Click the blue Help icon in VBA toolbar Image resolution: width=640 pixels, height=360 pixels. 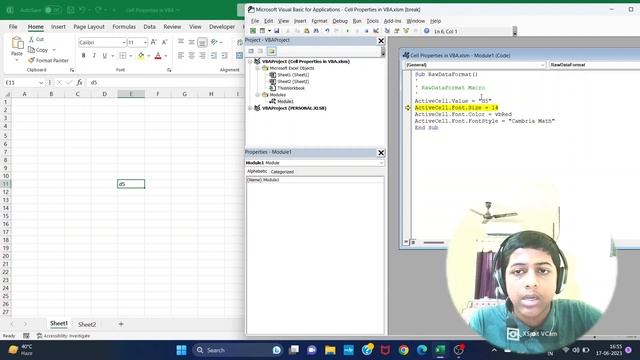[x=427, y=31]
